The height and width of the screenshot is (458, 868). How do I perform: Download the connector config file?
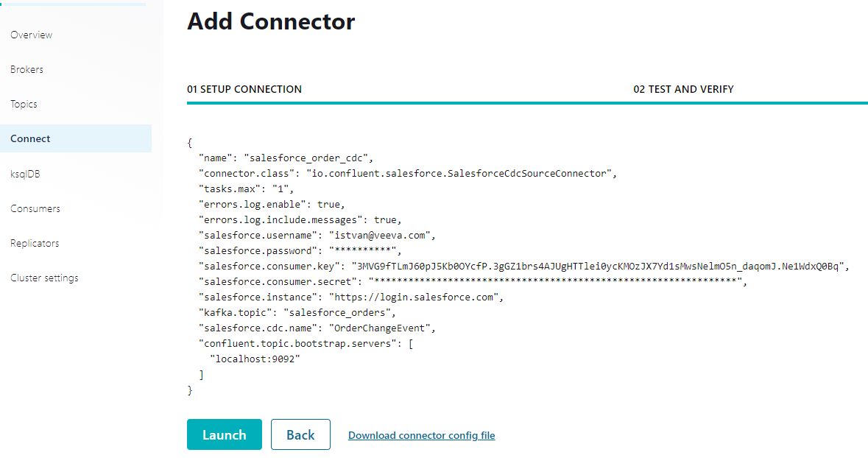421,435
